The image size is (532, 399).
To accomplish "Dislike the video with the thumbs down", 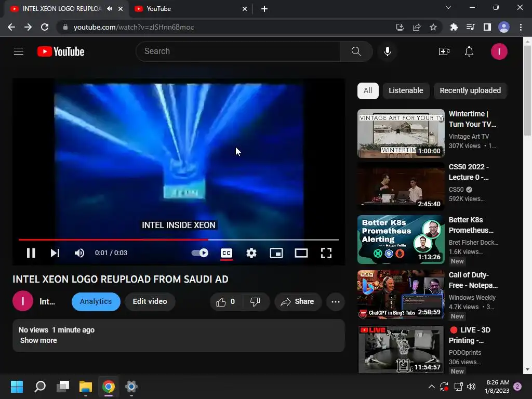I will tap(255, 301).
